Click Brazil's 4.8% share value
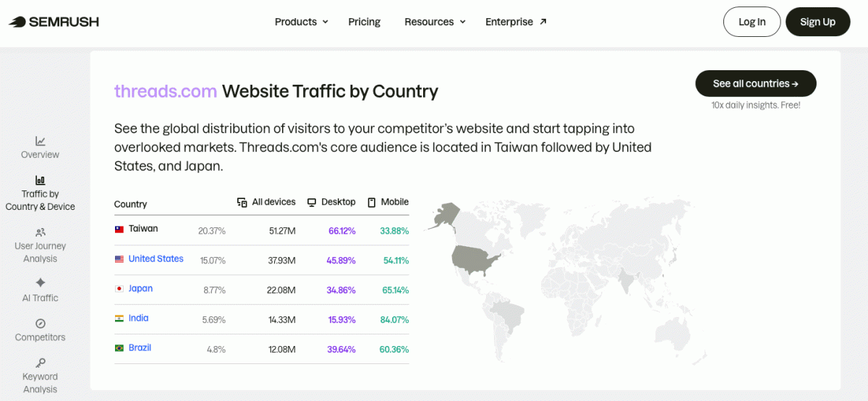Screen dimensions: 868x401 pos(216,350)
